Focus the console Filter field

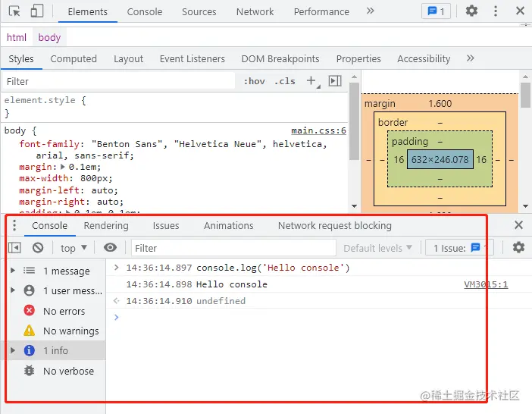[x=233, y=248]
